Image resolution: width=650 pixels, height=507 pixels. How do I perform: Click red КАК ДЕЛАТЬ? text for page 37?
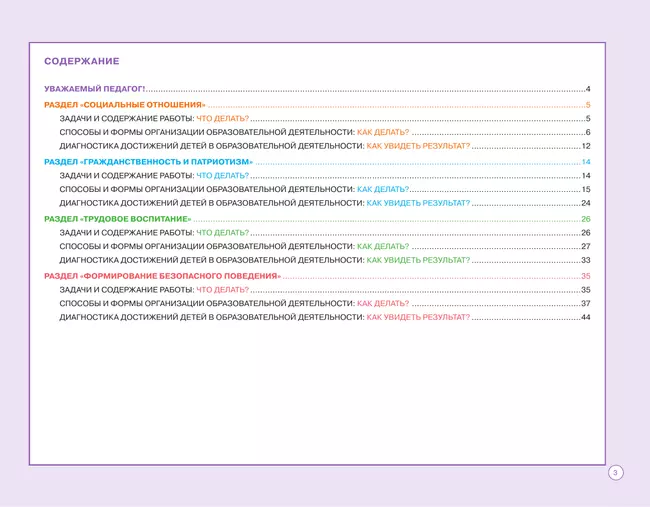click(383, 304)
